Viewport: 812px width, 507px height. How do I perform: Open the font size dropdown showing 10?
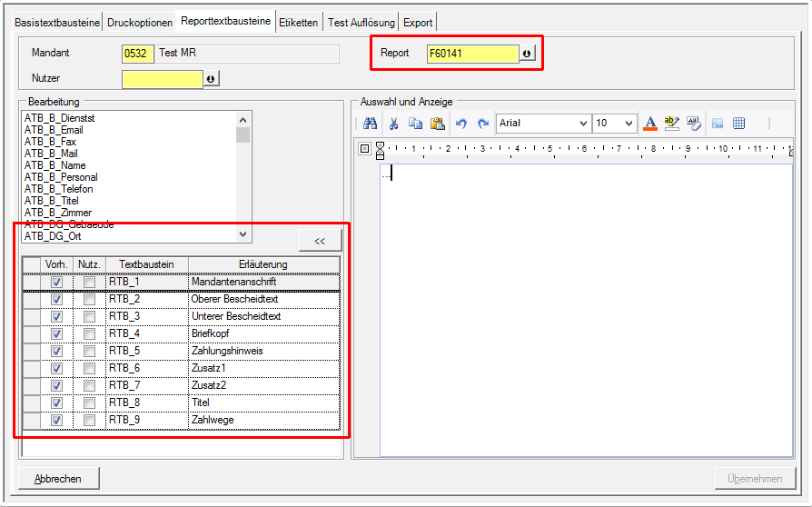(629, 124)
